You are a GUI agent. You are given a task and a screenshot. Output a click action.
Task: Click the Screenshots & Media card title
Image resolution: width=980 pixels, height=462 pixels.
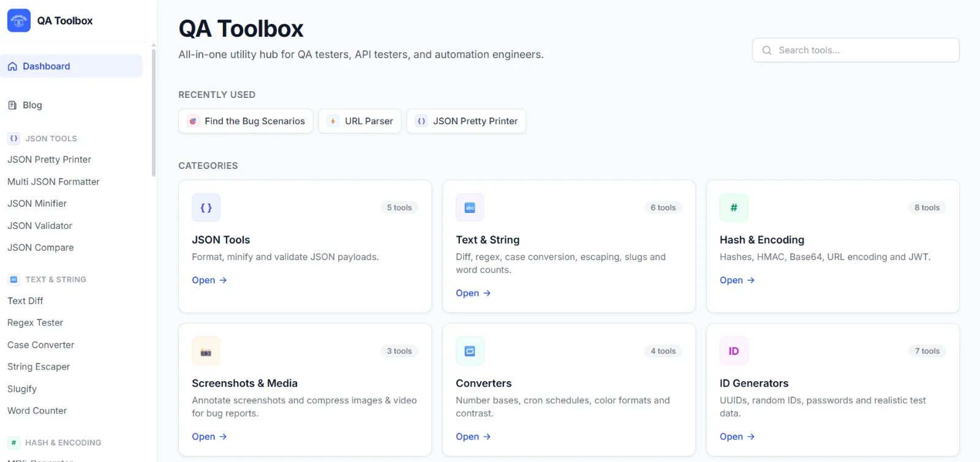click(244, 384)
